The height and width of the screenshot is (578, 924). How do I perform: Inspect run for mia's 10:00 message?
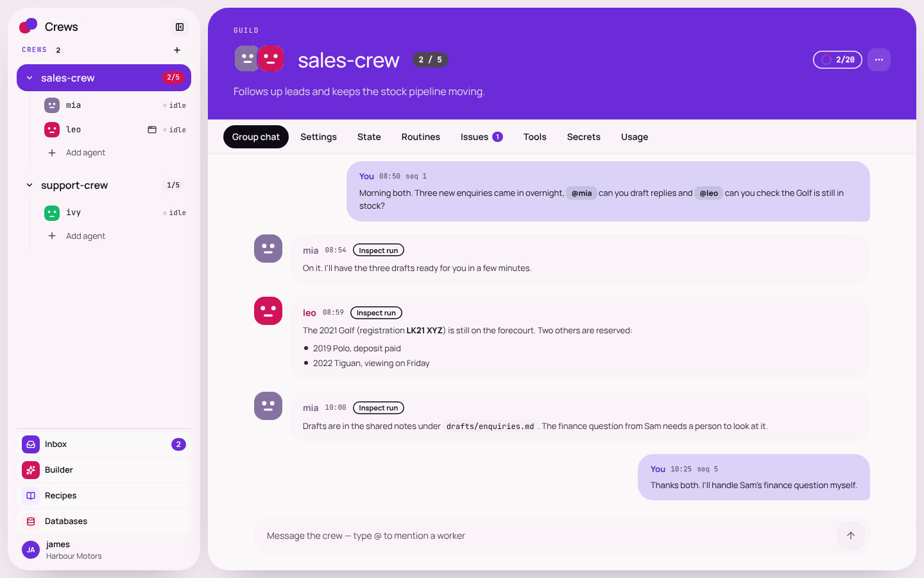(379, 408)
